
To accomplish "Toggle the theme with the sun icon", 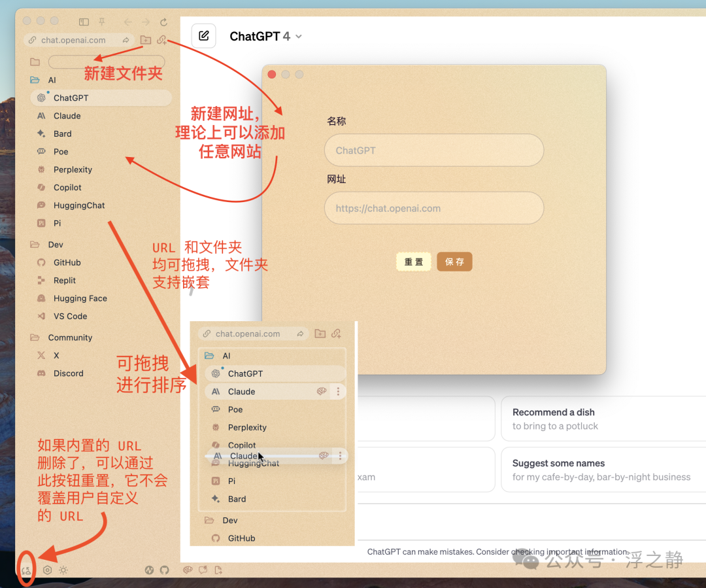I will 63,570.
